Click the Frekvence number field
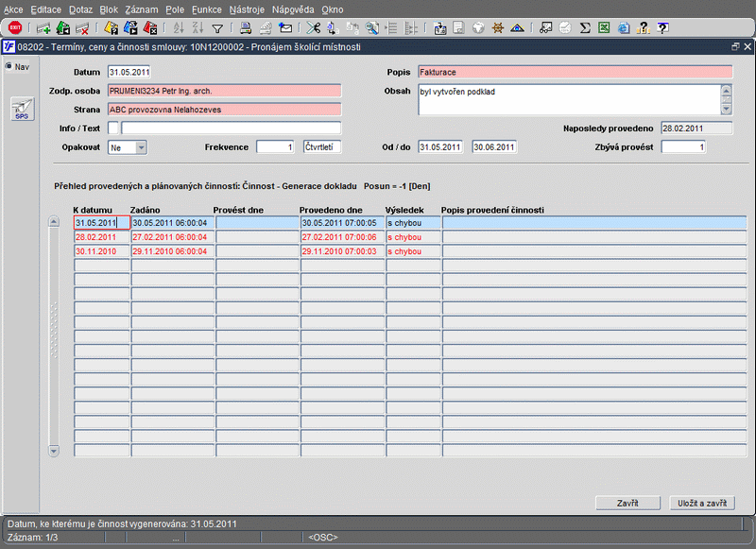The width and height of the screenshot is (756, 549). (x=275, y=147)
